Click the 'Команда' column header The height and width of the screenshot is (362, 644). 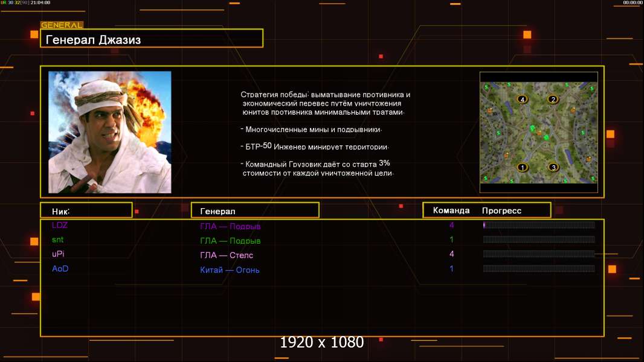[x=451, y=211]
